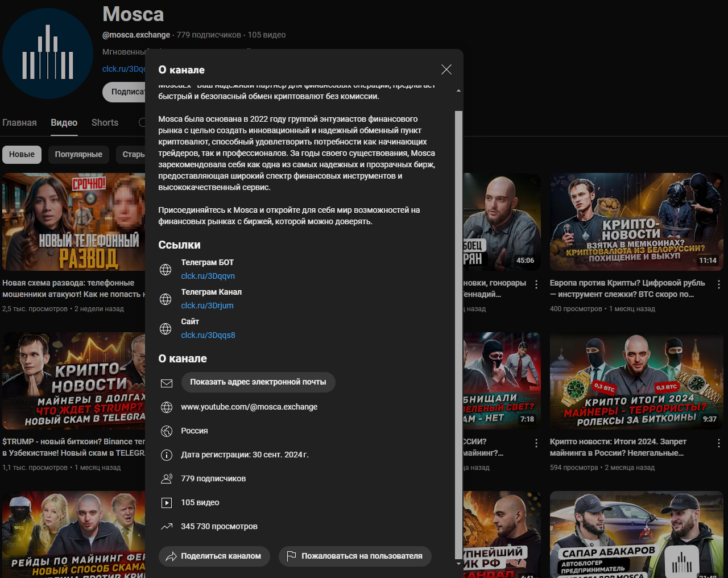Click 'Показать адрес электронной почты' button

click(258, 382)
